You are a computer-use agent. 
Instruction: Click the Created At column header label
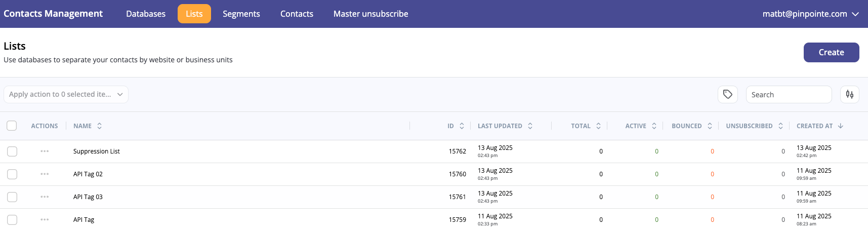pos(814,126)
